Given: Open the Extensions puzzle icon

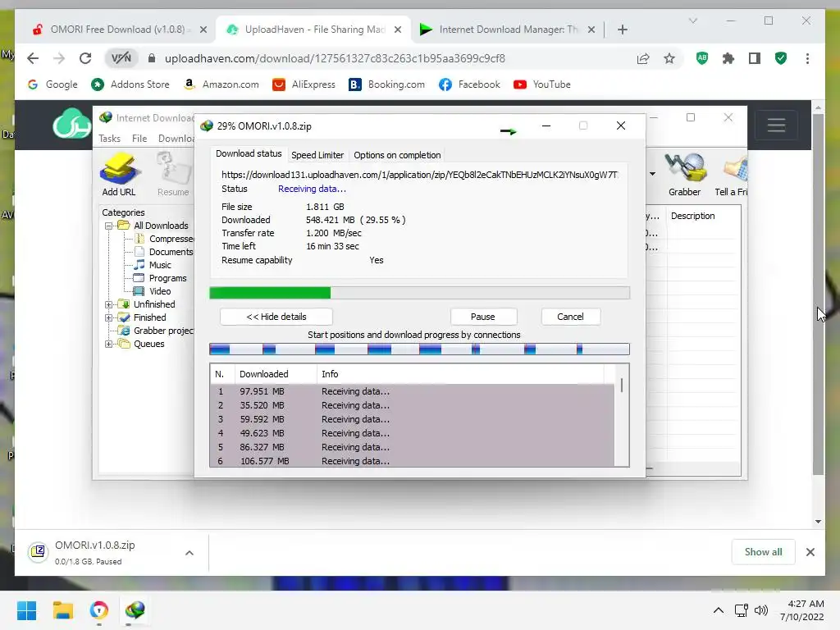Looking at the screenshot, I should point(728,58).
